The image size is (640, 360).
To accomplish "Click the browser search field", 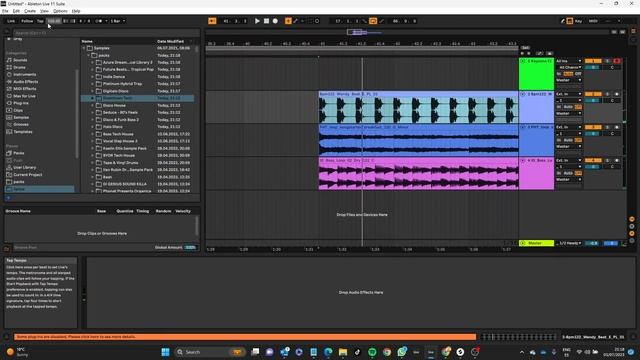I will [x=106, y=33].
